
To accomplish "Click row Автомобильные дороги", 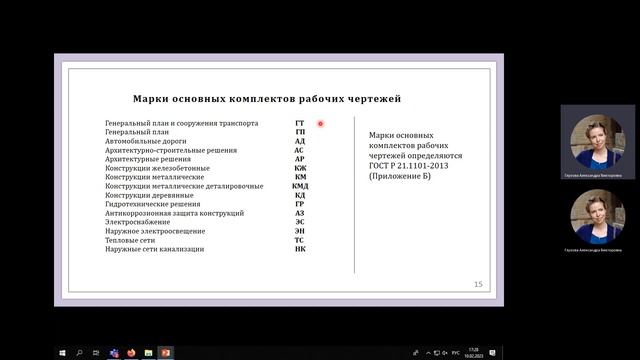I will coord(146,141).
